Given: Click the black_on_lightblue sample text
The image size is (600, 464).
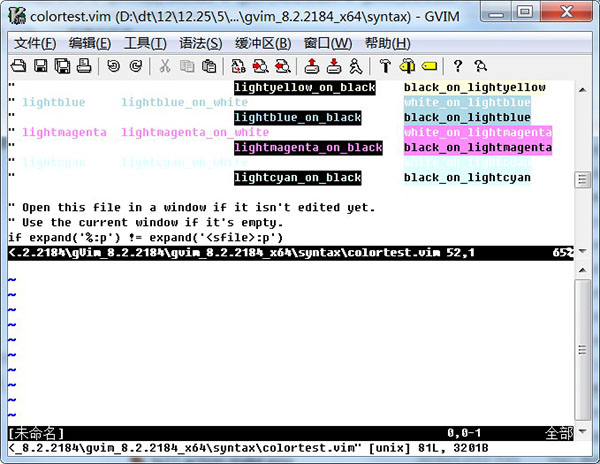Looking at the screenshot, I should pos(467,117).
